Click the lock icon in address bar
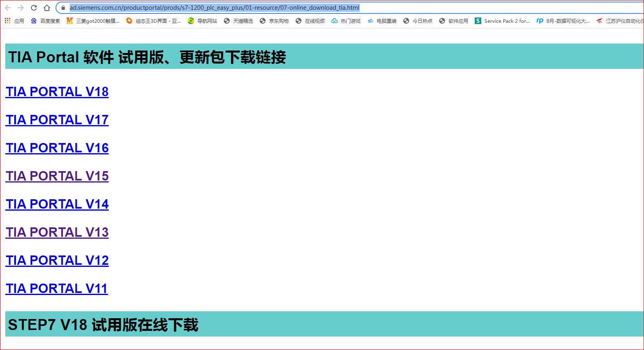 (x=63, y=8)
